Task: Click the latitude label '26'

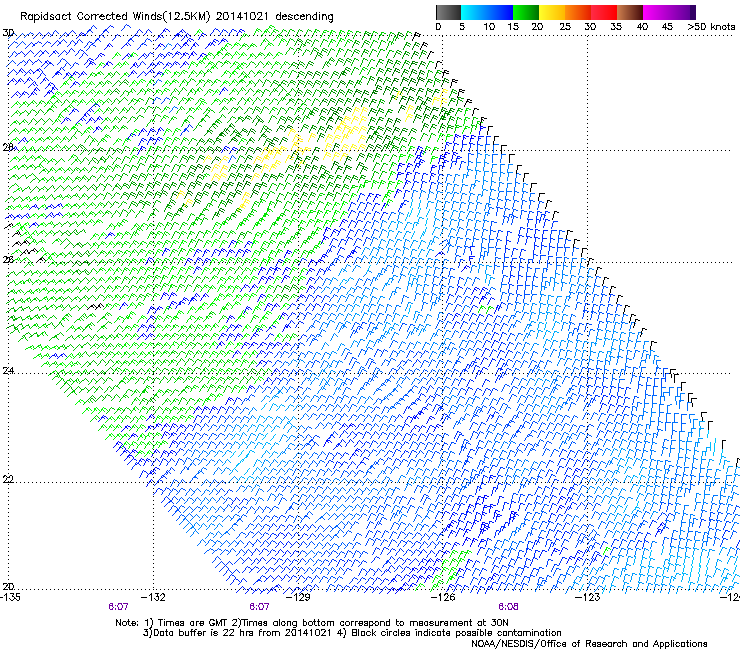Action: click(8, 259)
